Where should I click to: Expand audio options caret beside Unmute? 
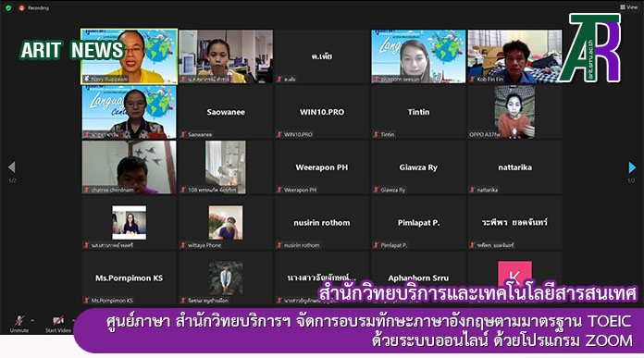pos(33,320)
